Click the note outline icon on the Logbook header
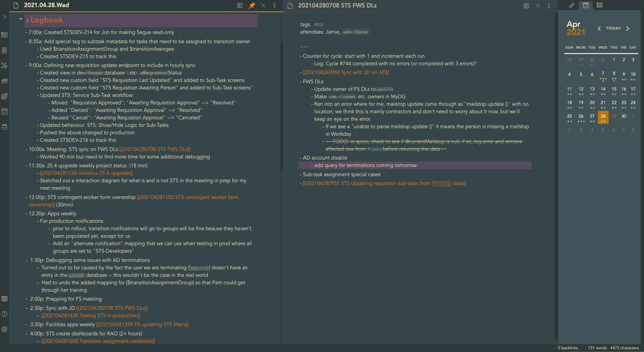 (240, 5)
